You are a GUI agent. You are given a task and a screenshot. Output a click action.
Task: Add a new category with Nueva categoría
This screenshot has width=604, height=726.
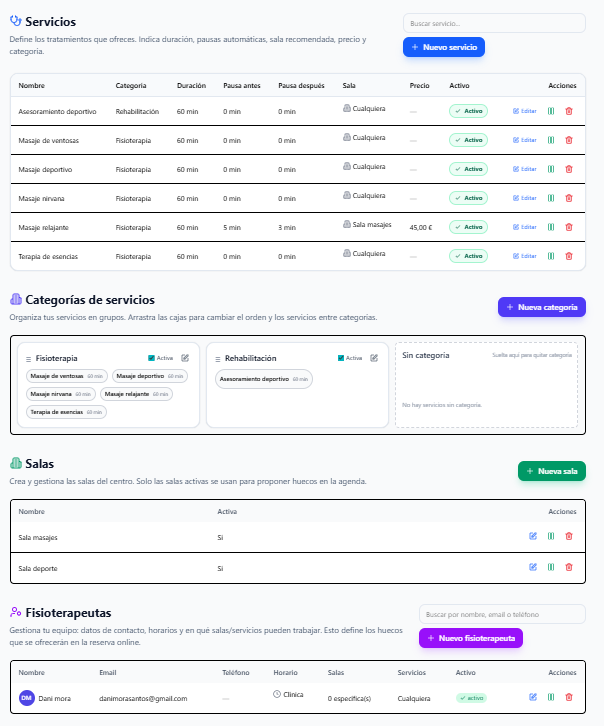541,307
